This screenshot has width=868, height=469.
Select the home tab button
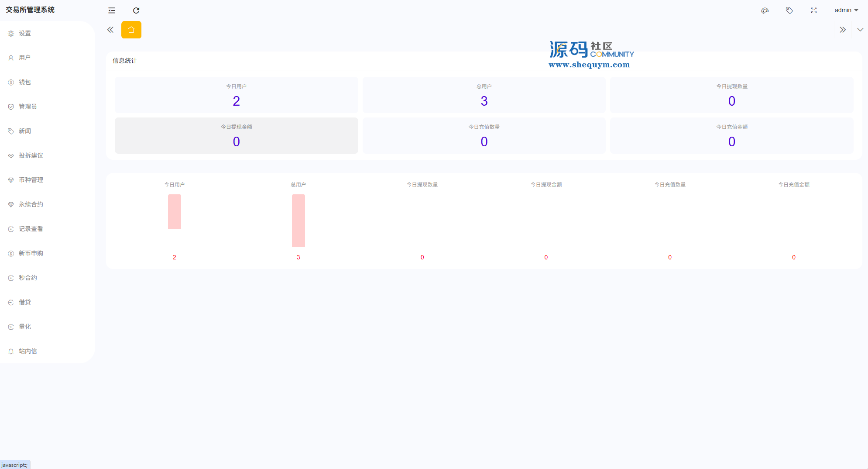coord(131,30)
